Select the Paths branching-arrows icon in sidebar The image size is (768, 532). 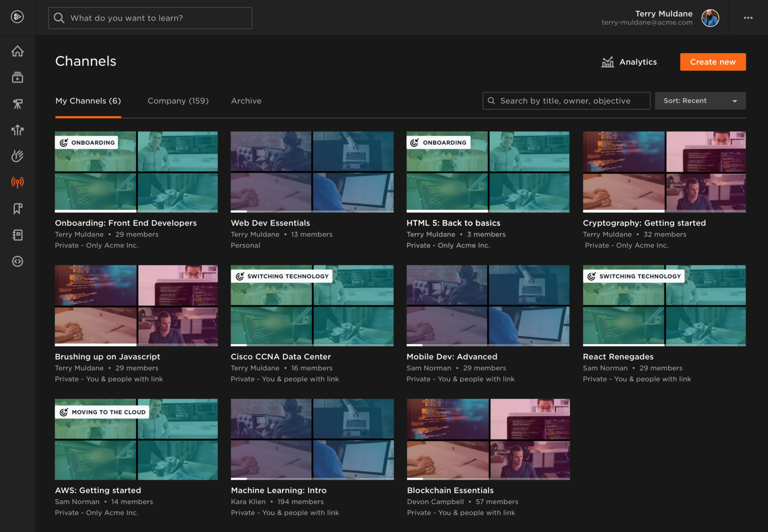[17, 130]
